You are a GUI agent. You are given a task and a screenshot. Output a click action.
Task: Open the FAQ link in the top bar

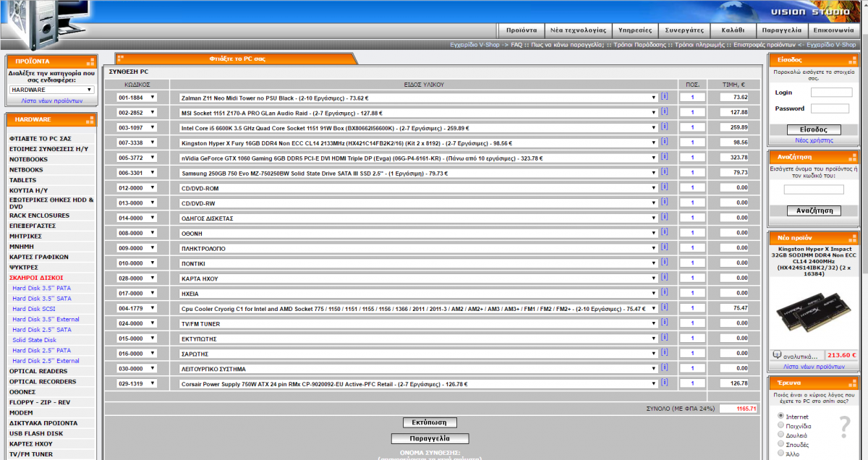tap(516, 45)
